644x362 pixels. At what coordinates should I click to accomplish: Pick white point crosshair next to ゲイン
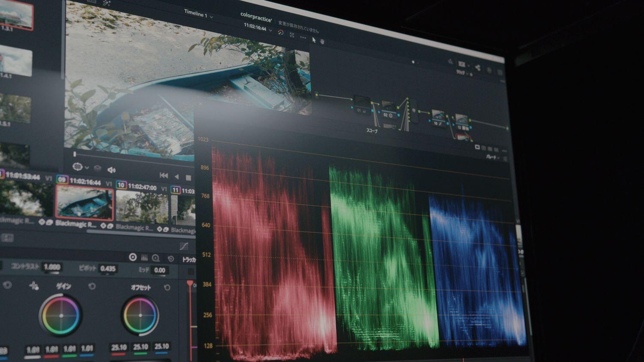pos(34,286)
